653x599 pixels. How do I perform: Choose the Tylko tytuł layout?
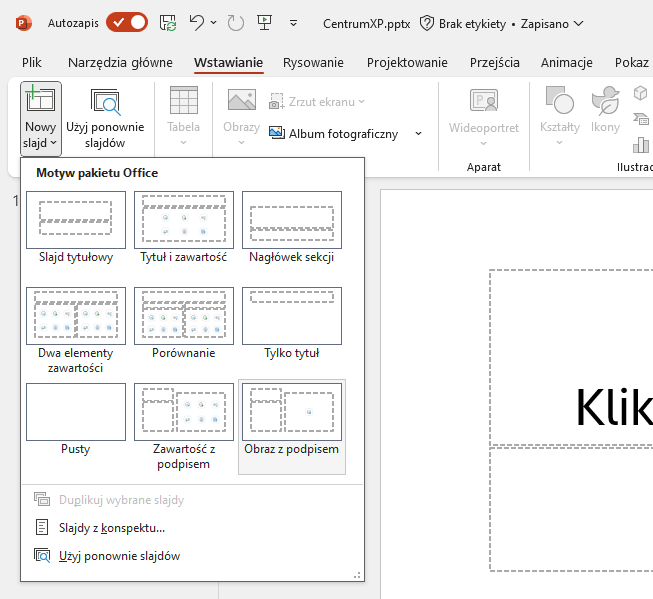pos(292,323)
